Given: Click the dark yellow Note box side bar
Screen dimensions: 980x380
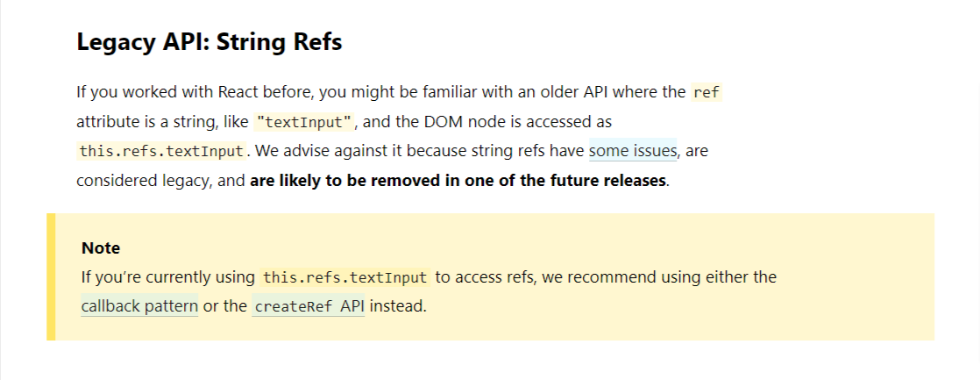Looking at the screenshot, I should click(x=51, y=276).
